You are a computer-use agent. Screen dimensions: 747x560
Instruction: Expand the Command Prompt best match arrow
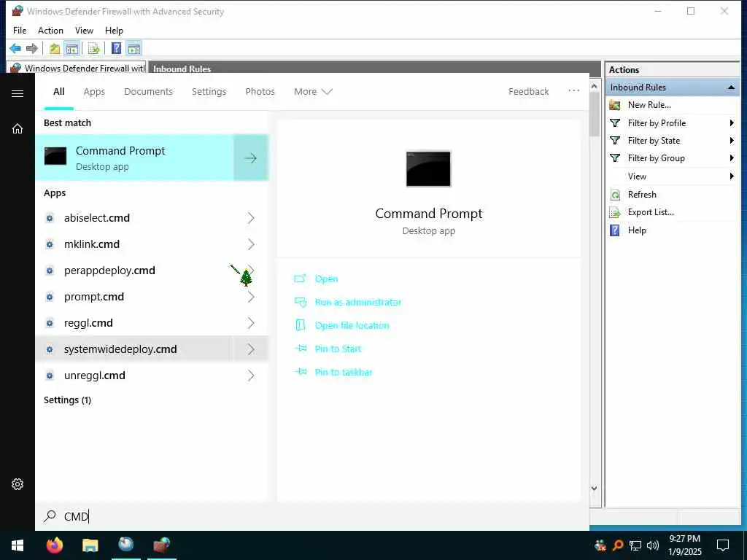click(x=251, y=158)
